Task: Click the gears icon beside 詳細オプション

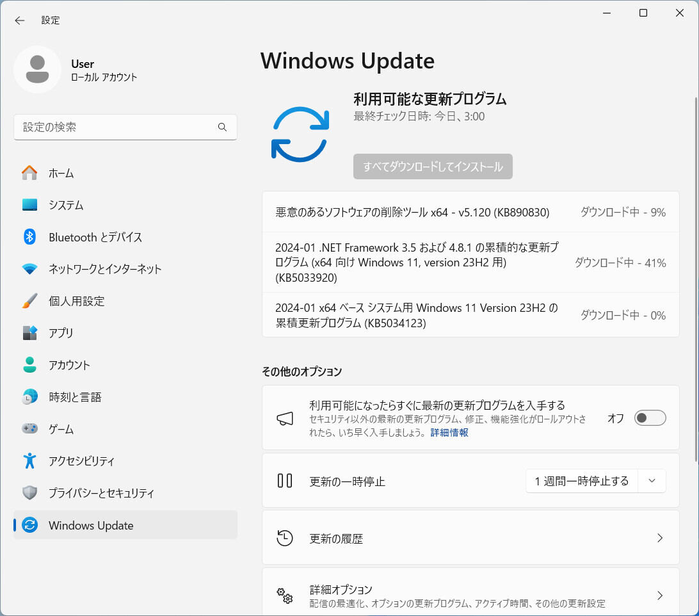Action: (285, 596)
